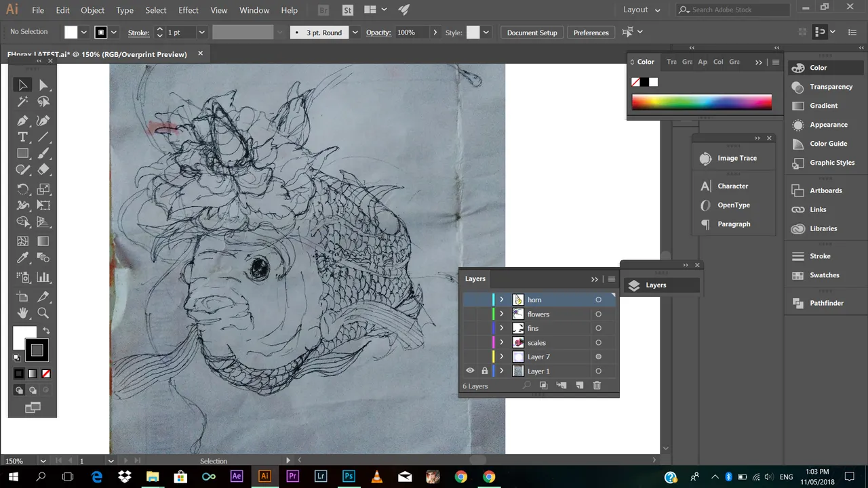Viewport: 868px width, 488px height.
Task: Expand the horn layer
Action: coord(502,300)
